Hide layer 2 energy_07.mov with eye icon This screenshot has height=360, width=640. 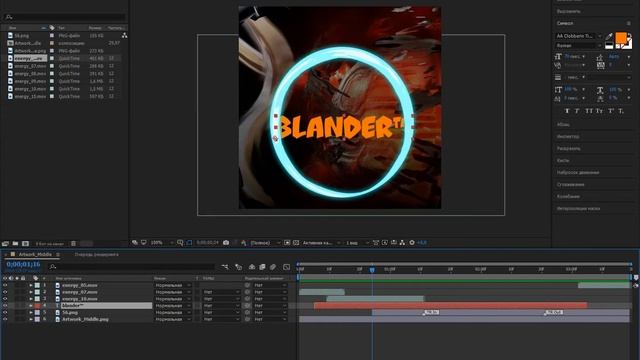[x=5, y=292]
